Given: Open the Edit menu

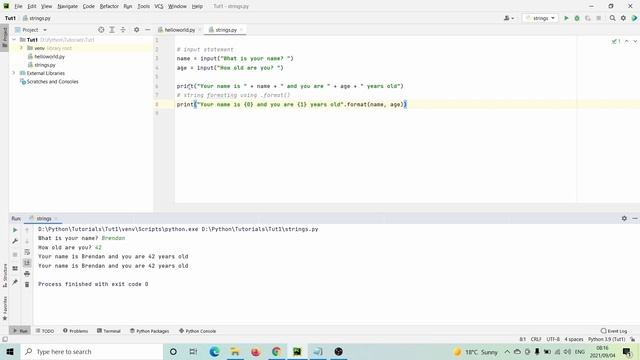Looking at the screenshot, I should pos(32,6).
